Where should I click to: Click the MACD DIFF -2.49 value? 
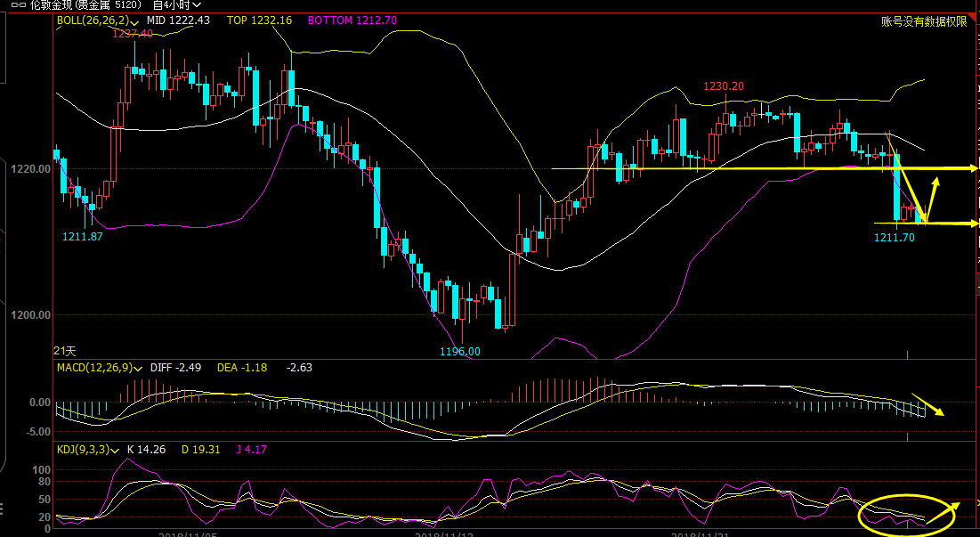(175, 368)
